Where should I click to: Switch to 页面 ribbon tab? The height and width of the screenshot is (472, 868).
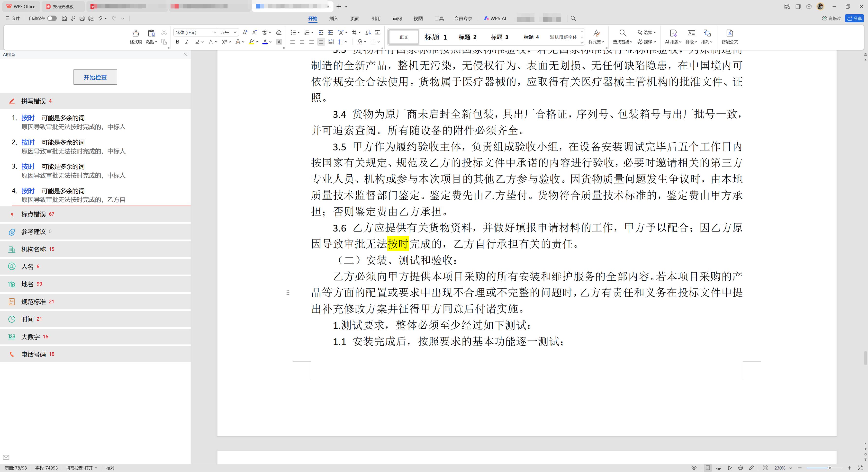pos(355,18)
